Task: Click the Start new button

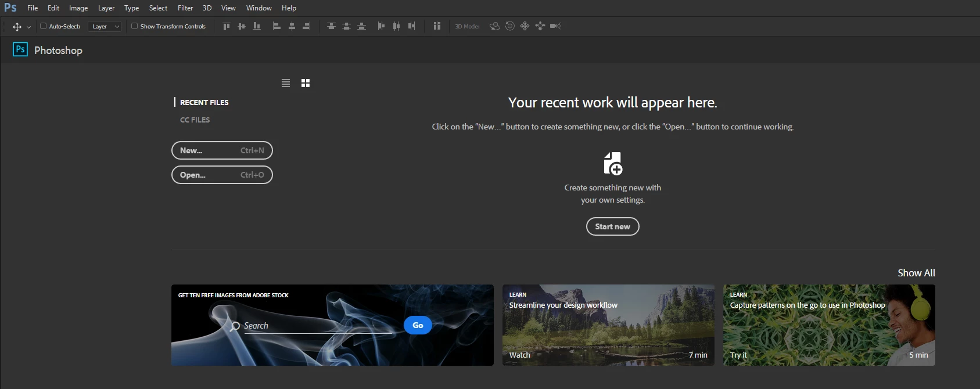Action: tap(613, 226)
